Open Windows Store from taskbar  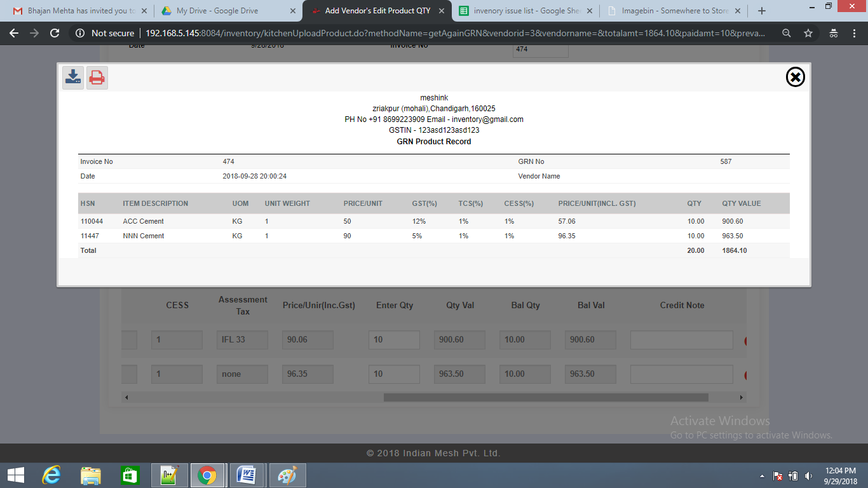tap(130, 475)
